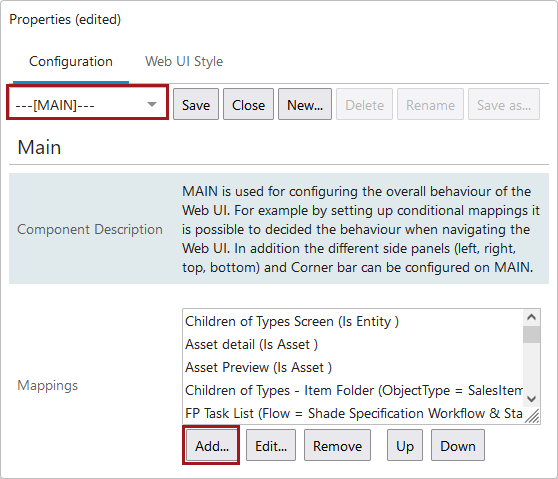Viewport: 558px width, 479px height.
Task: Click the dropdown arrow beside ---[MAIN]---
Action: click(x=152, y=104)
